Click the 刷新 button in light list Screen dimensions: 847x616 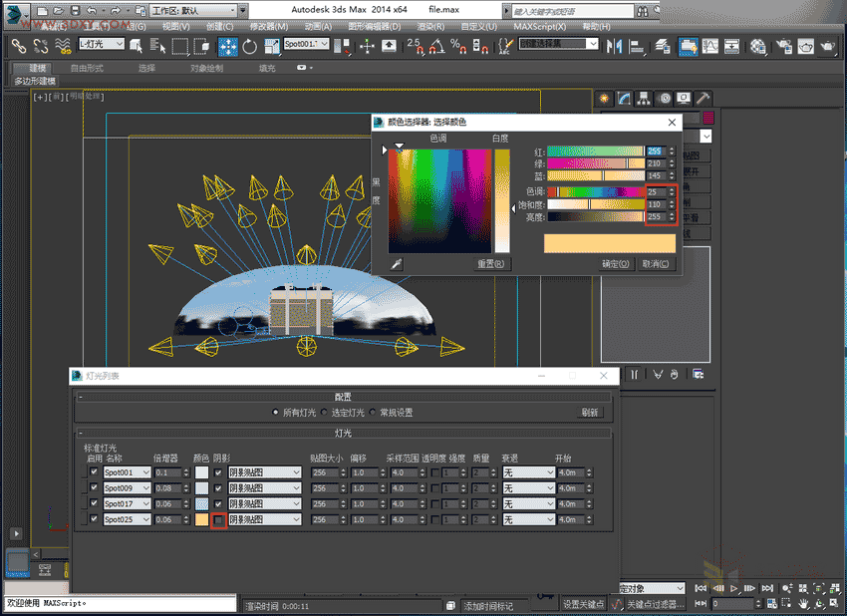tap(590, 412)
